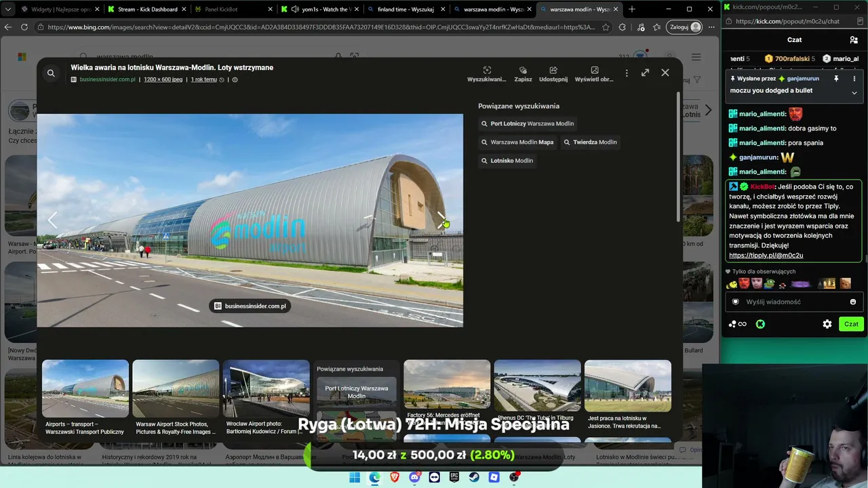Reload the Bing page
868x488 pixels.
tap(24, 27)
